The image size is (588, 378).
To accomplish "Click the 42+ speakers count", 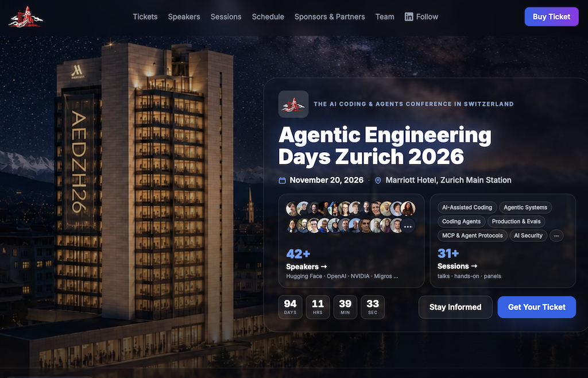I will tap(298, 254).
